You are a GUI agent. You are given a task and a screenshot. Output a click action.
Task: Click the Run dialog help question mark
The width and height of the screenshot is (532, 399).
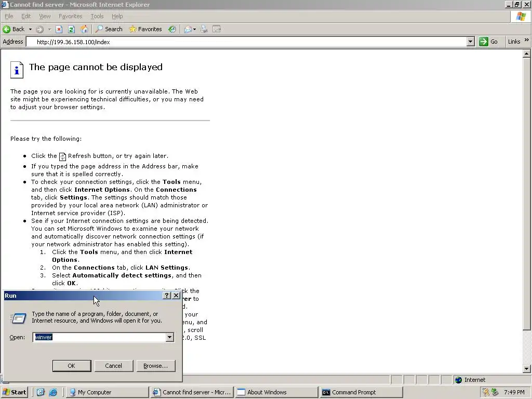[167, 296]
